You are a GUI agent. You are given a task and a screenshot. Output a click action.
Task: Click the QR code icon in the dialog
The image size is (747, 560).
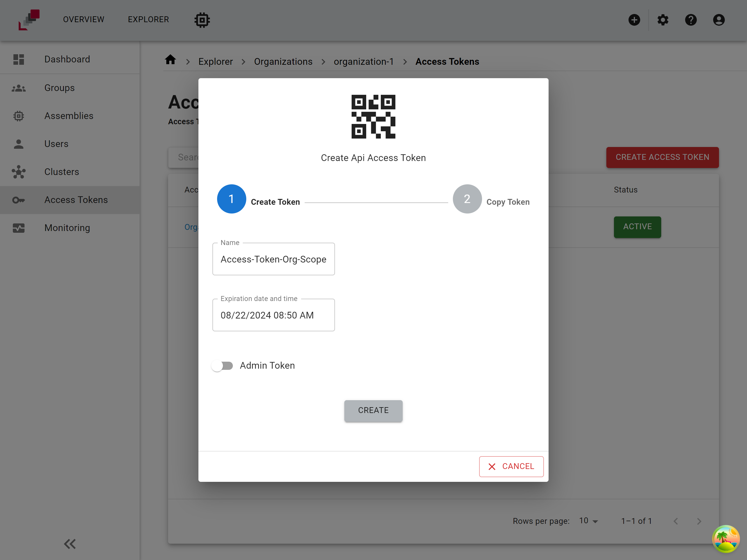373,116
